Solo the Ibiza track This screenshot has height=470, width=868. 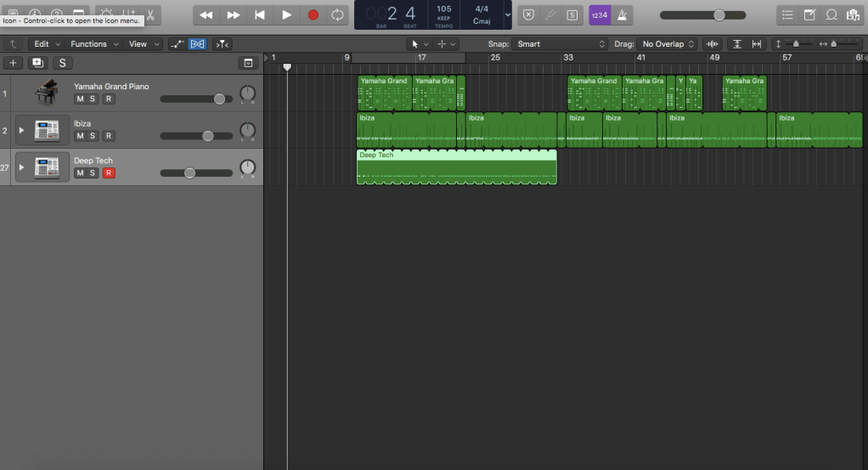(93, 136)
